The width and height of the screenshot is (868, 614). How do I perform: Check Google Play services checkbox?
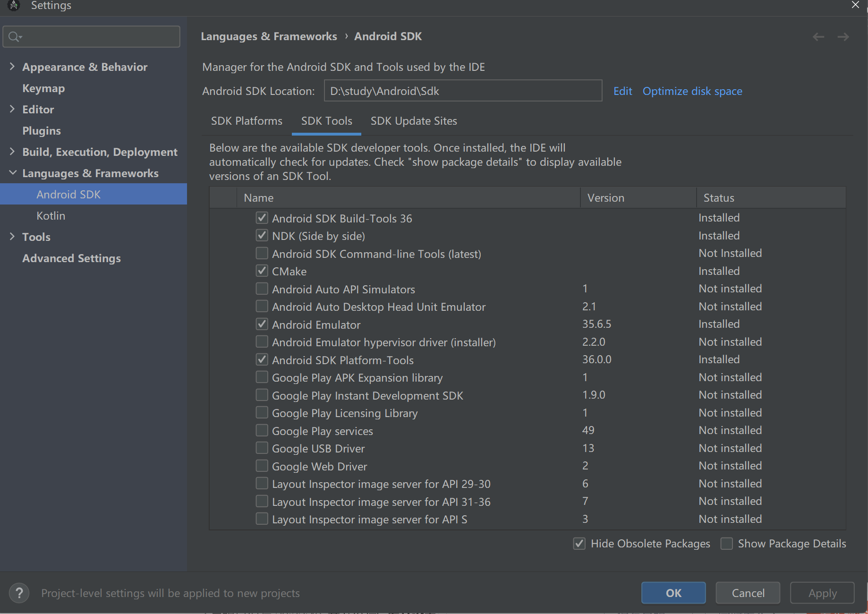[262, 430]
